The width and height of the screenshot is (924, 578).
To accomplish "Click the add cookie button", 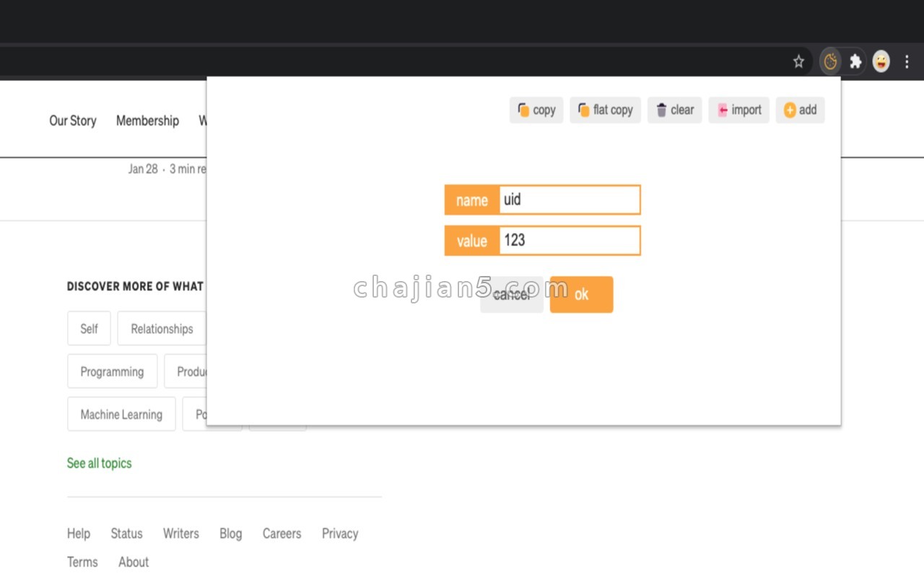I will coord(800,110).
